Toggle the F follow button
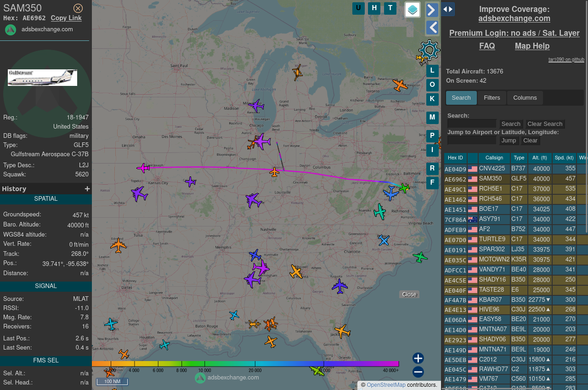The width and height of the screenshot is (588, 390). [x=432, y=183]
